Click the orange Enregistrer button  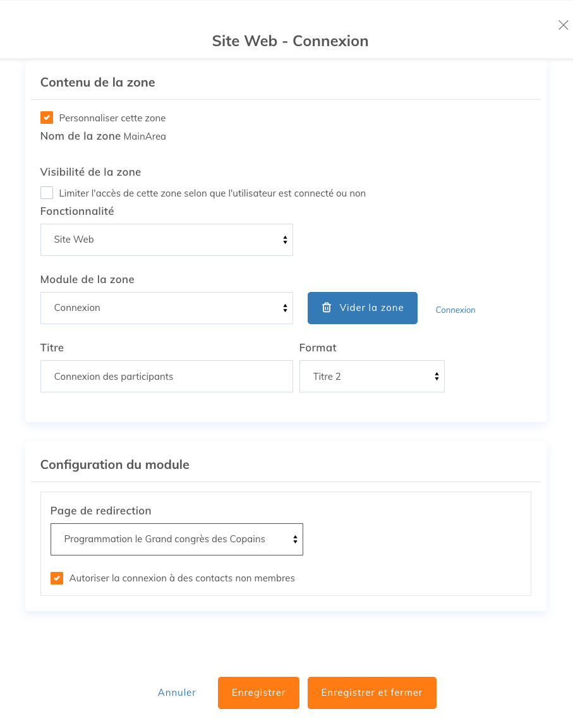(258, 693)
